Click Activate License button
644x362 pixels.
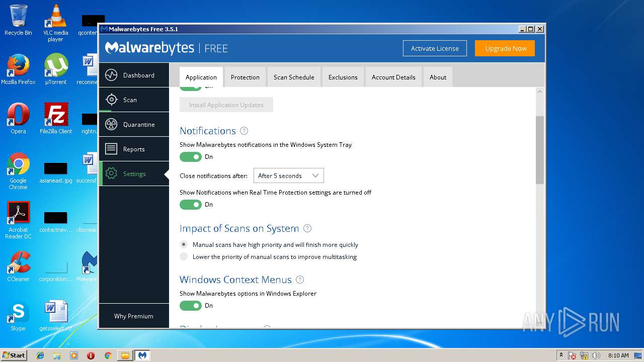coord(435,48)
